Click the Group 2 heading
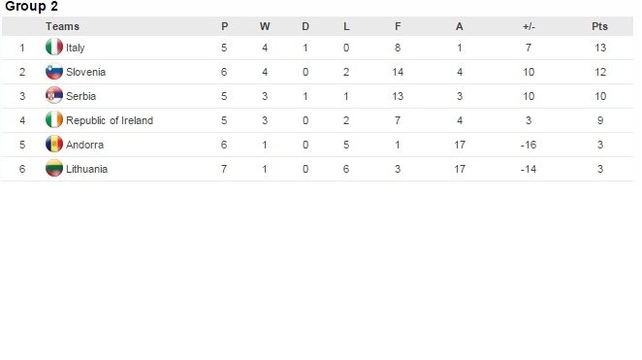642x360 pixels. click(x=32, y=6)
